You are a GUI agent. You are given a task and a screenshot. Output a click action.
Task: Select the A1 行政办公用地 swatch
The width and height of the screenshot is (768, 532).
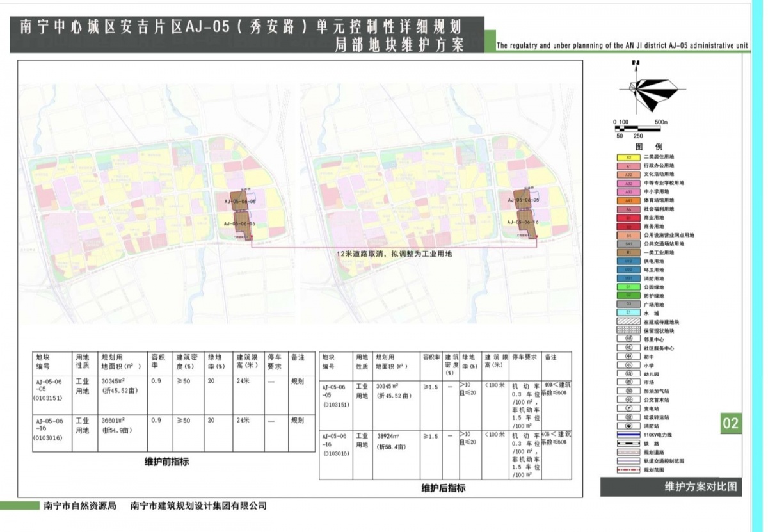[x=628, y=165]
